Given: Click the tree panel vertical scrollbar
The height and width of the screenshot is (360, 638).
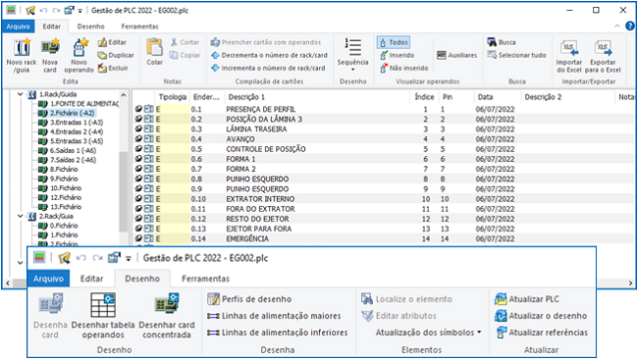Looking at the screenshot, I should tap(124, 191).
